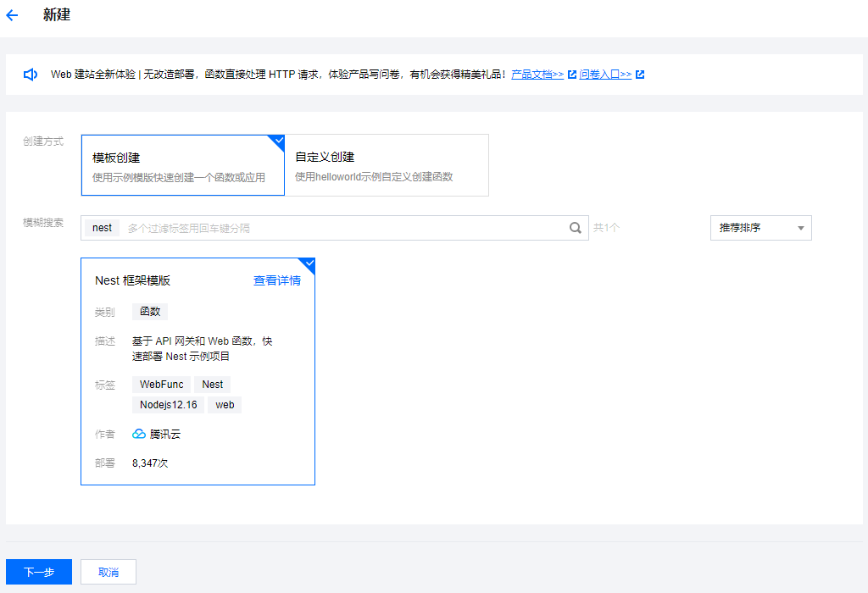The height and width of the screenshot is (593, 868).
Task: Click the 取消 button
Action: pyautogui.click(x=108, y=572)
